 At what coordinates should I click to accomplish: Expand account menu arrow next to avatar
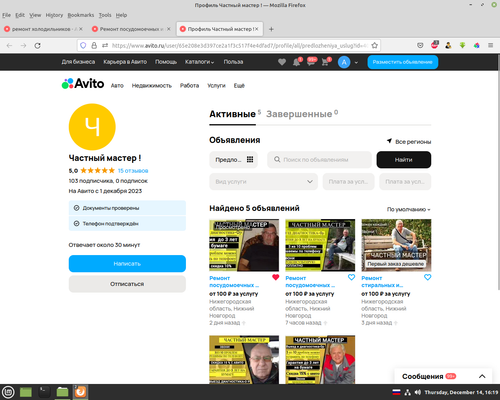click(x=356, y=62)
